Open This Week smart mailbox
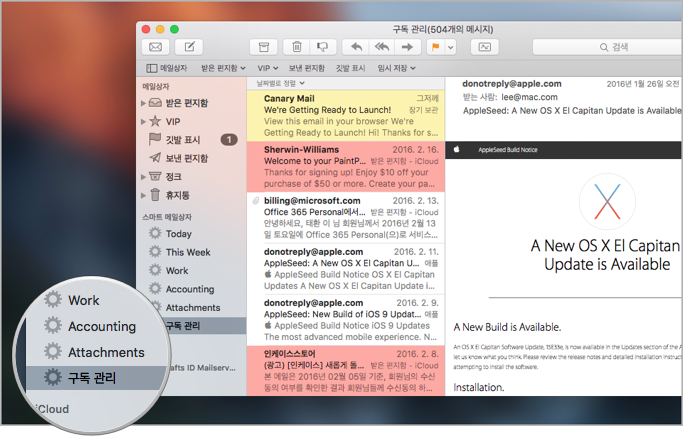The width and height of the screenshot is (683, 436). click(x=188, y=252)
